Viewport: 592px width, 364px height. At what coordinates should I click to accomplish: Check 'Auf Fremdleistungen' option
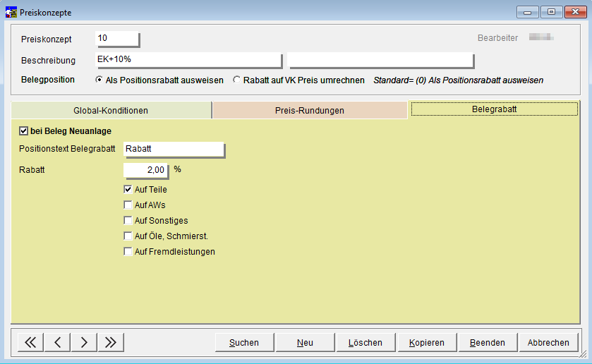(x=128, y=251)
